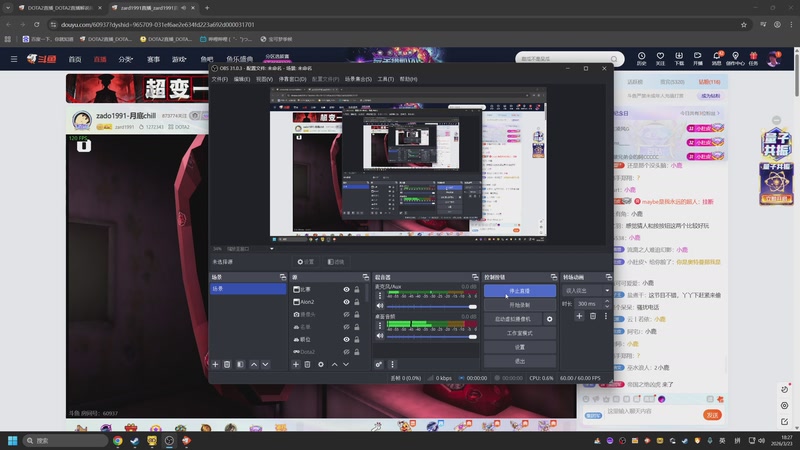Image resolution: width=800 pixels, height=450 pixels.
Task: Click Start Recording button in OBS Controls
Action: click(x=520, y=305)
